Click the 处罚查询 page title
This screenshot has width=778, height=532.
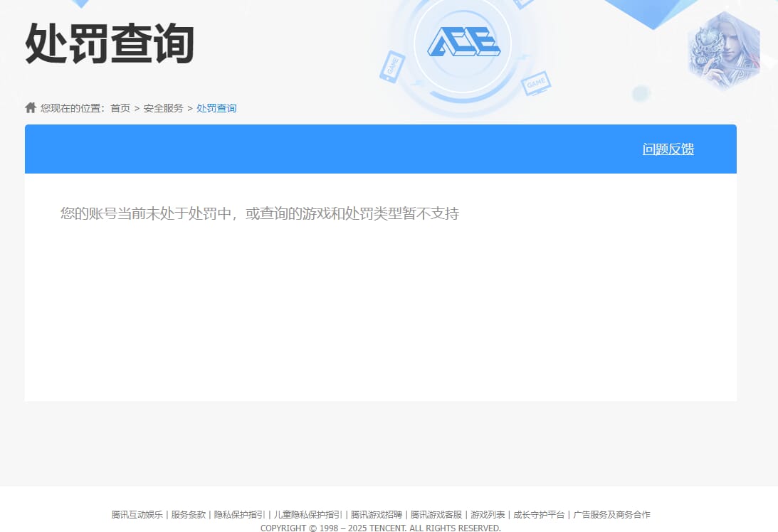pos(110,43)
